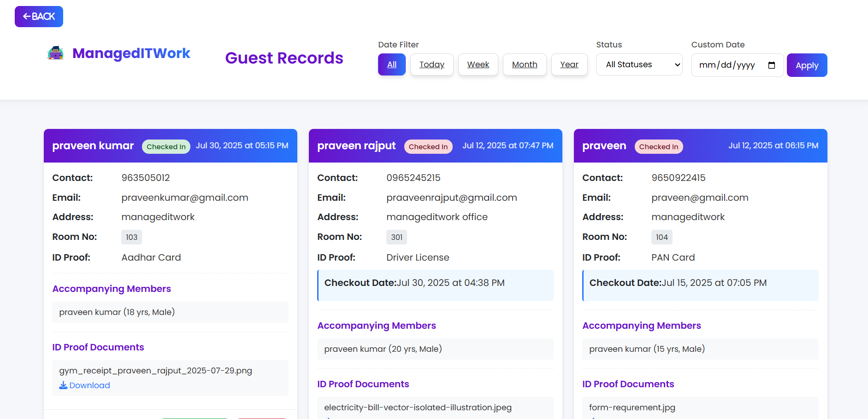This screenshot has width=868, height=419.
Task: Click the green action button below praveen kumar's card
Action: tap(195, 418)
